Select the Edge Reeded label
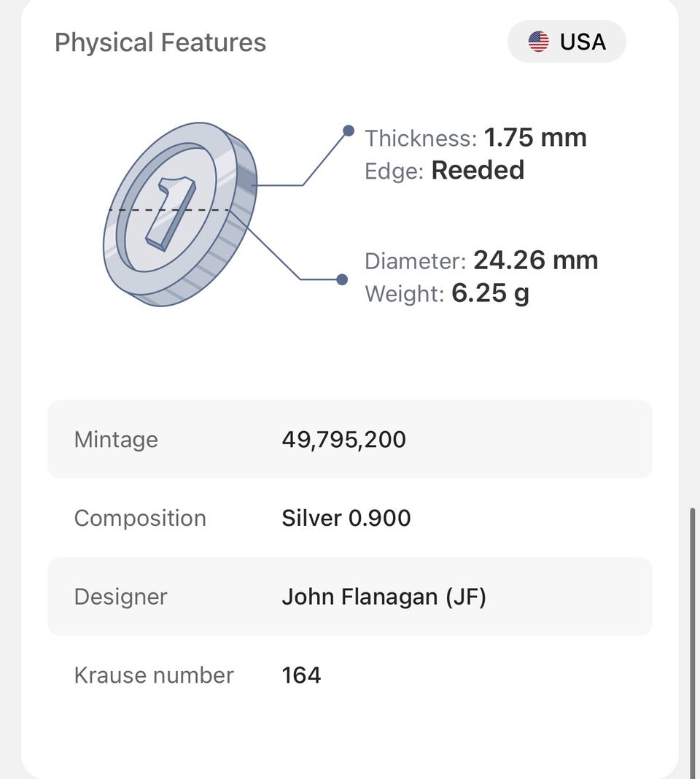The width and height of the screenshot is (700, 779). click(x=445, y=171)
